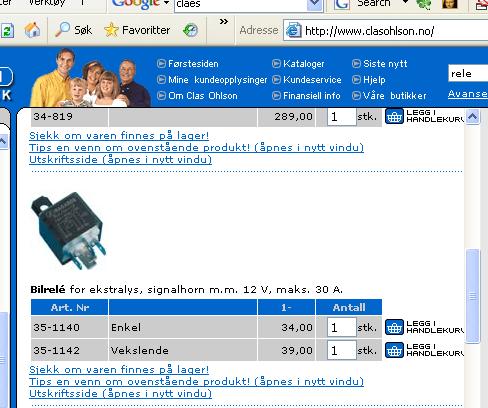This screenshot has width=488, height=408.
Task: Open the Søk search toolbar button
Action: 73,30
